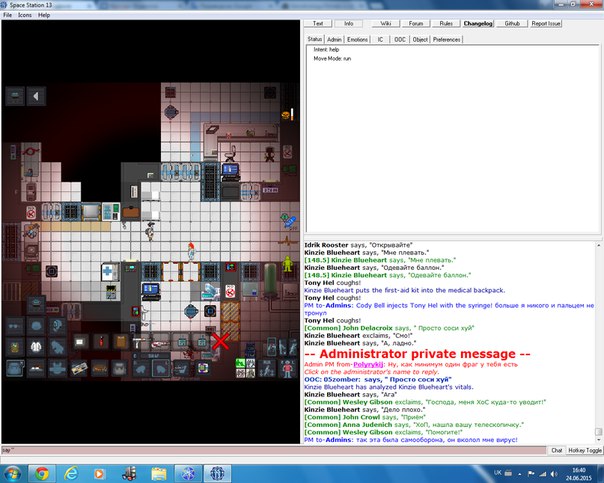Select the mask equipment slot

(36, 326)
